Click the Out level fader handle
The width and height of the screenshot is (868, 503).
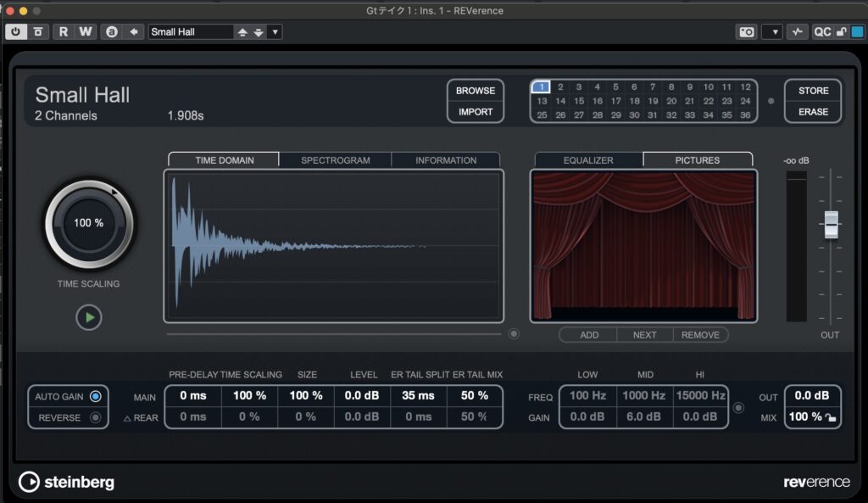tap(831, 225)
